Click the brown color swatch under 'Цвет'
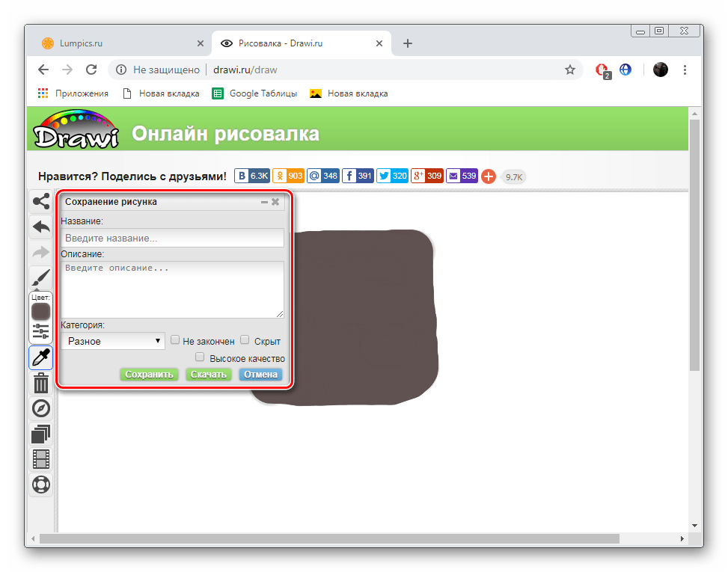The width and height of the screenshot is (728, 572). point(41,311)
